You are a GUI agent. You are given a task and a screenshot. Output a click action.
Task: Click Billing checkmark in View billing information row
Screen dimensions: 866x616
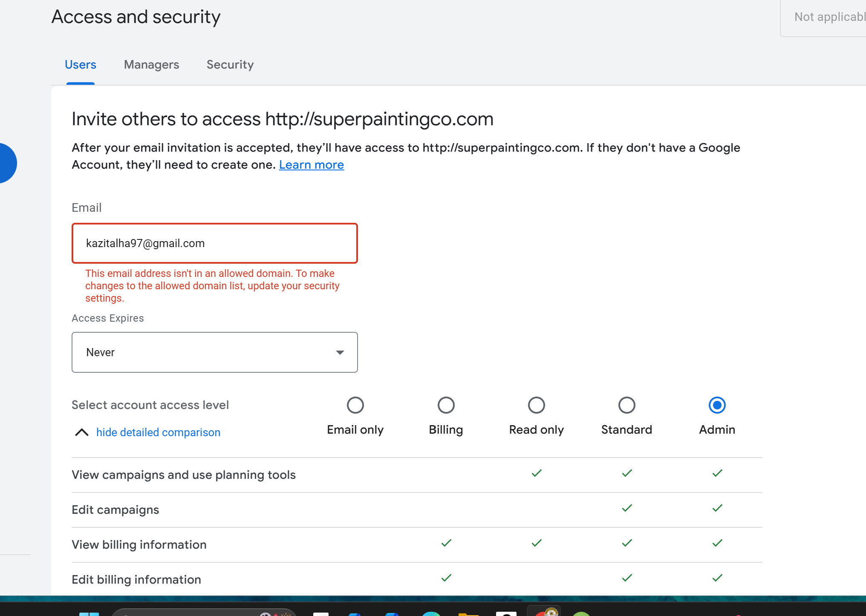446,543
